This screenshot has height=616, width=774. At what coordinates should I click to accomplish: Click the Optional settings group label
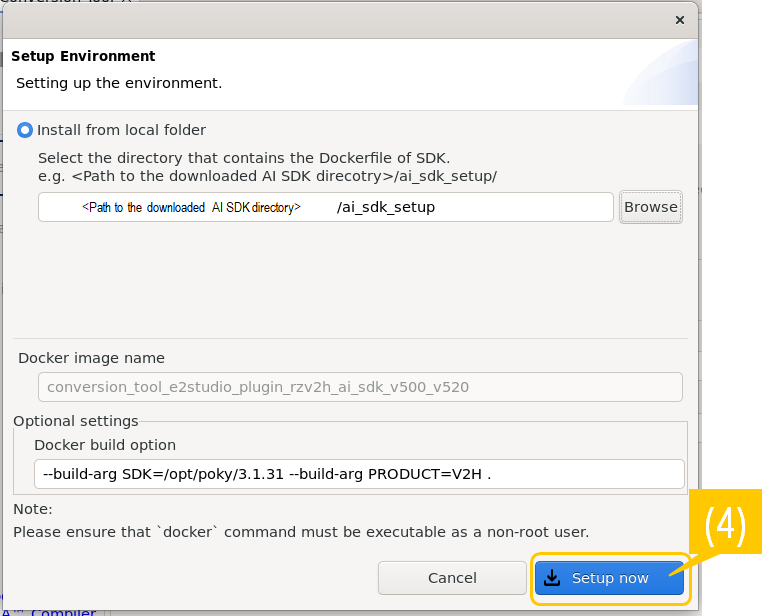point(76,421)
